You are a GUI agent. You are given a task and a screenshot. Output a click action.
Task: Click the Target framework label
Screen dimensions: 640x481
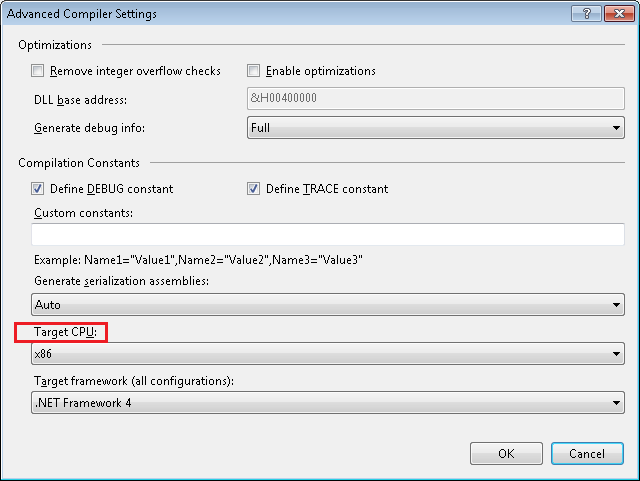(132, 381)
